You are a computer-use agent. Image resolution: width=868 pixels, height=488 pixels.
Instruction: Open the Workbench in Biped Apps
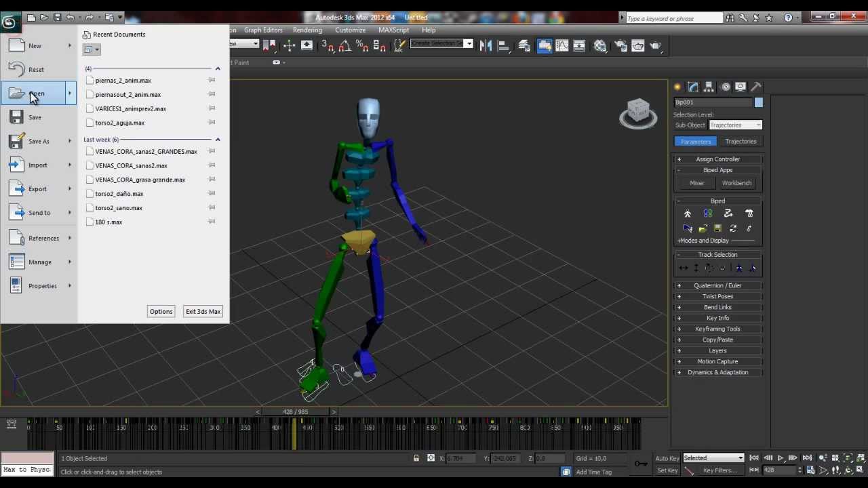736,183
